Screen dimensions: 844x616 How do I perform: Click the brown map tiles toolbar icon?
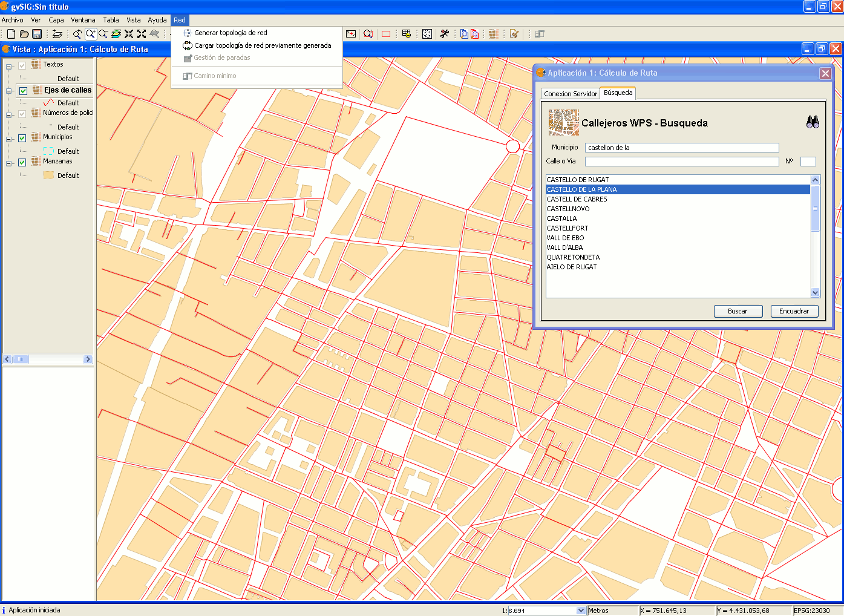coord(494,34)
